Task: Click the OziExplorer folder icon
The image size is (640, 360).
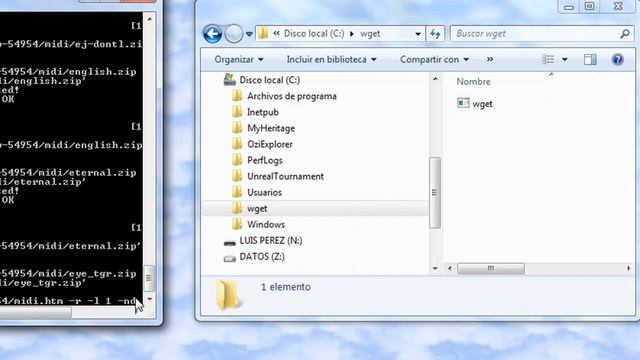Action: click(x=237, y=144)
